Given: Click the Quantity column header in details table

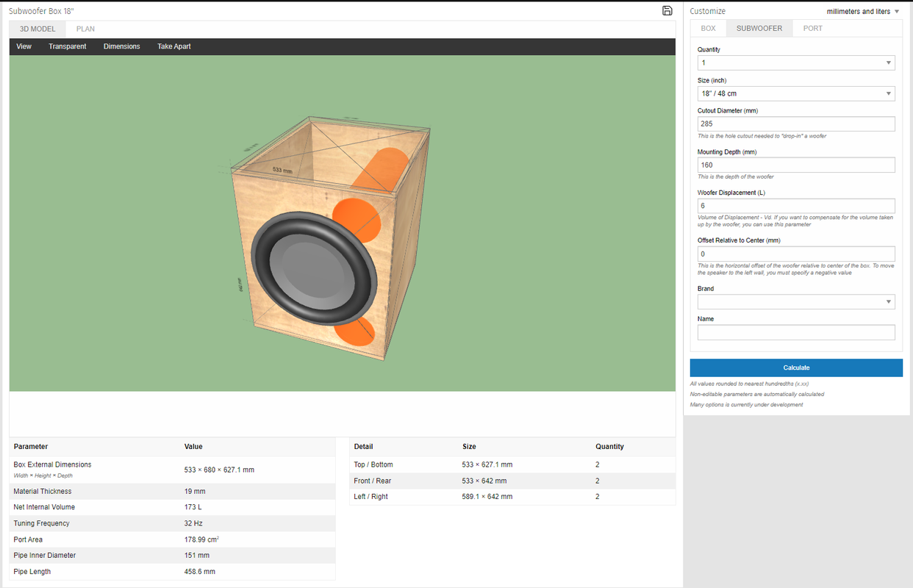Looking at the screenshot, I should 609,446.
